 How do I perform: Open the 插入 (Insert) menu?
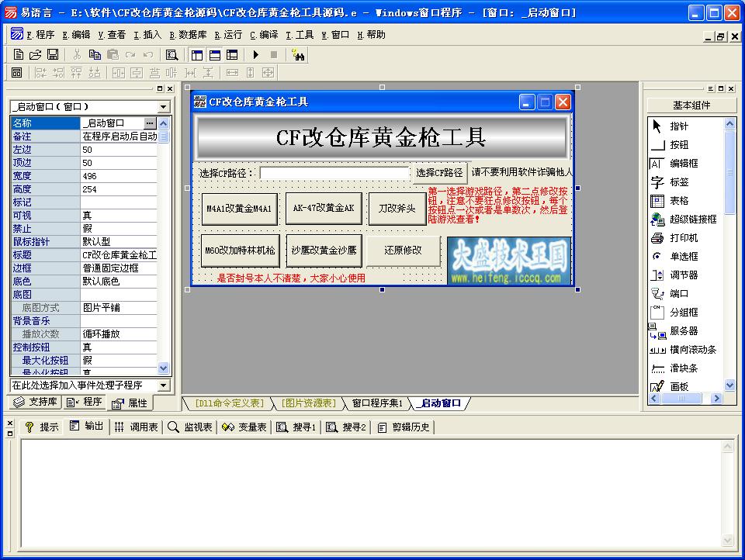tap(147, 35)
